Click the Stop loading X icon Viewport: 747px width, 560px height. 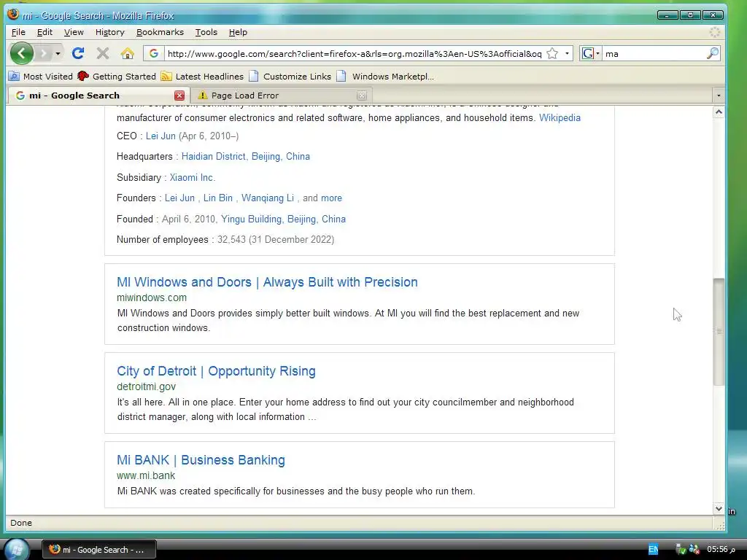tap(102, 53)
